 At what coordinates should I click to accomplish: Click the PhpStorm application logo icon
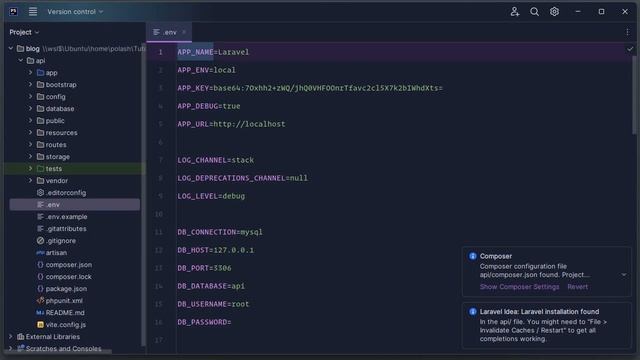coord(13,11)
